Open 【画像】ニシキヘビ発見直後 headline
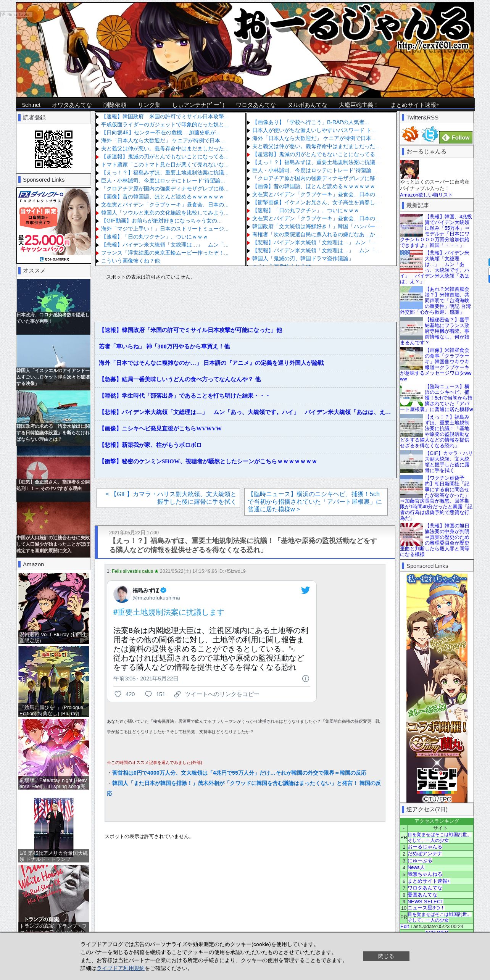The width and height of the screenshot is (490, 980). (x=160, y=429)
